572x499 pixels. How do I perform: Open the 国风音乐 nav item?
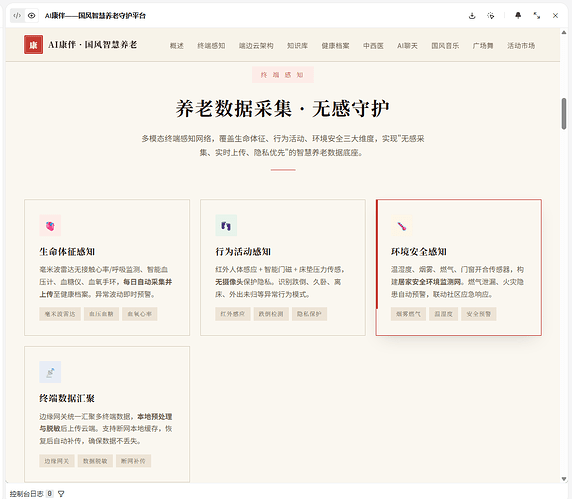[445, 46]
